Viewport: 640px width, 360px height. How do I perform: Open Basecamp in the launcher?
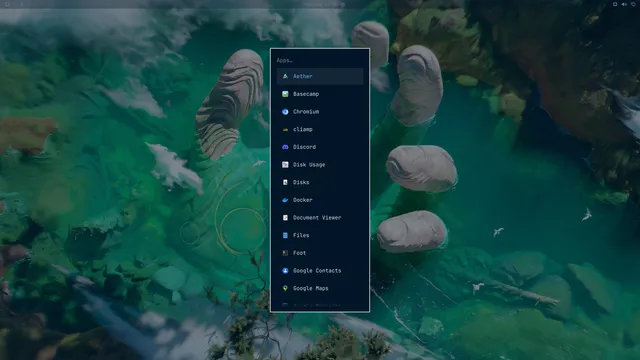click(x=320, y=94)
